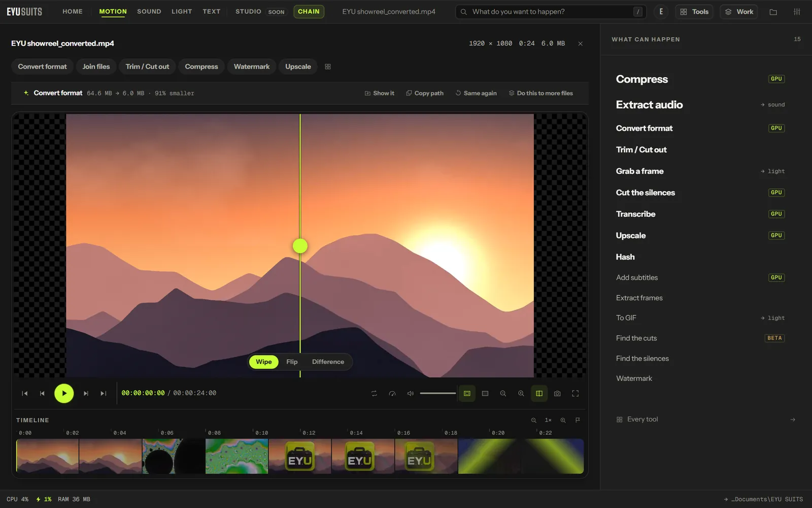Select the Flip comparison mode

292,362
